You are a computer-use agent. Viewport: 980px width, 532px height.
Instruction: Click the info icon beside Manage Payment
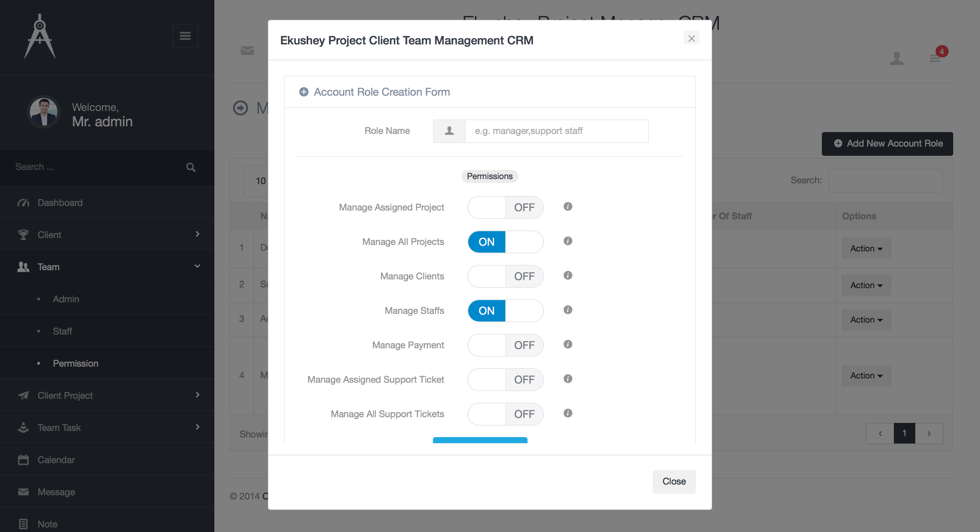(568, 344)
